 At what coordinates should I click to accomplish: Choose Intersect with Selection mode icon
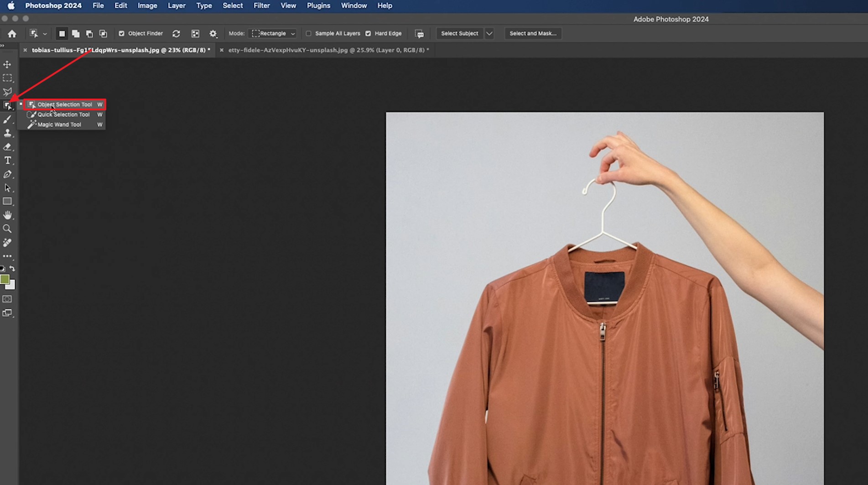click(103, 33)
